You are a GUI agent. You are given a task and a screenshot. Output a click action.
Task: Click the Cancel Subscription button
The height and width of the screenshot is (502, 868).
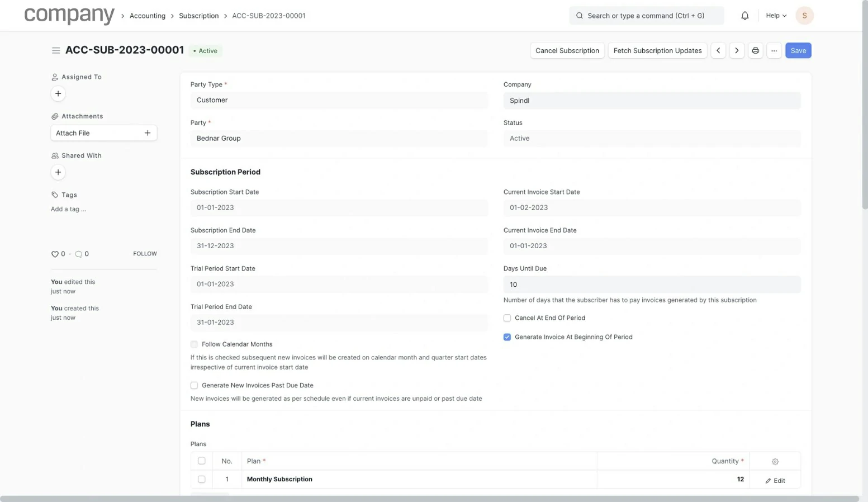pos(567,50)
